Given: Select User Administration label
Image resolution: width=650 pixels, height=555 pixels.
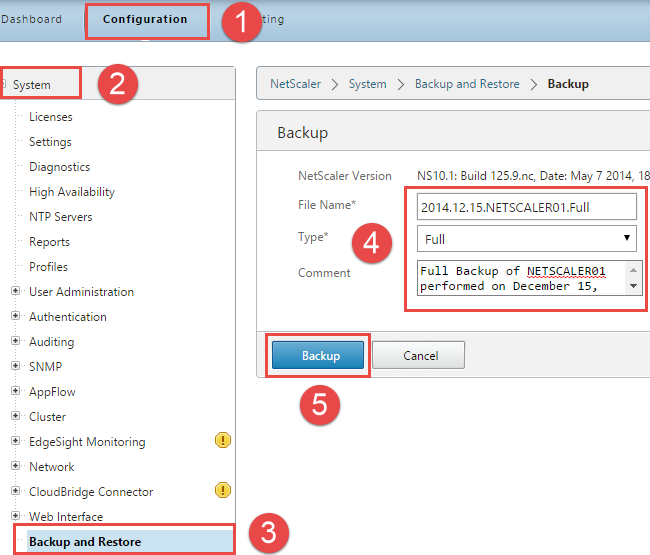Looking at the screenshot, I should pos(81,292).
